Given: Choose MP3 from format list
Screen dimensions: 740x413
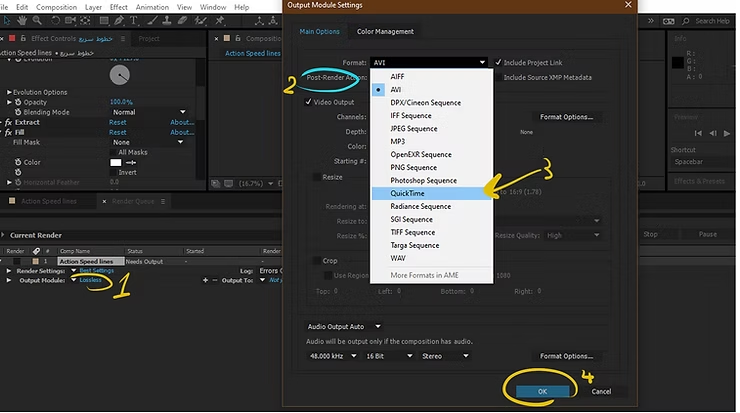Looking at the screenshot, I should [432, 141].
